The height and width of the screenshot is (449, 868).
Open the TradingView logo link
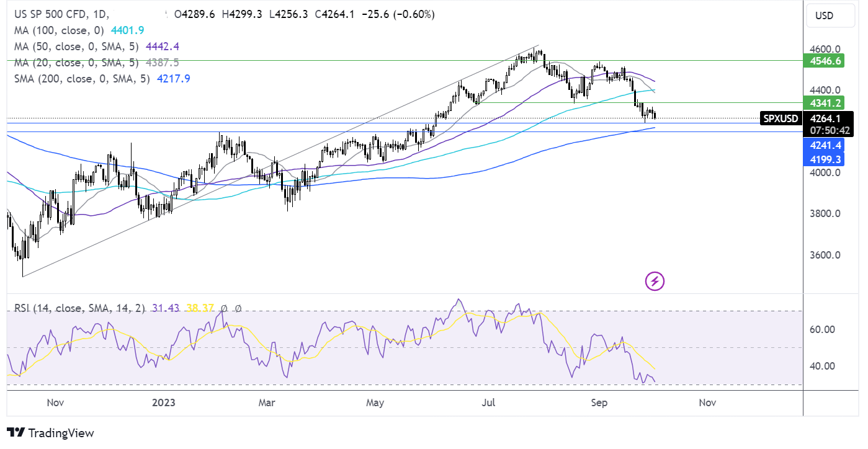(50, 433)
